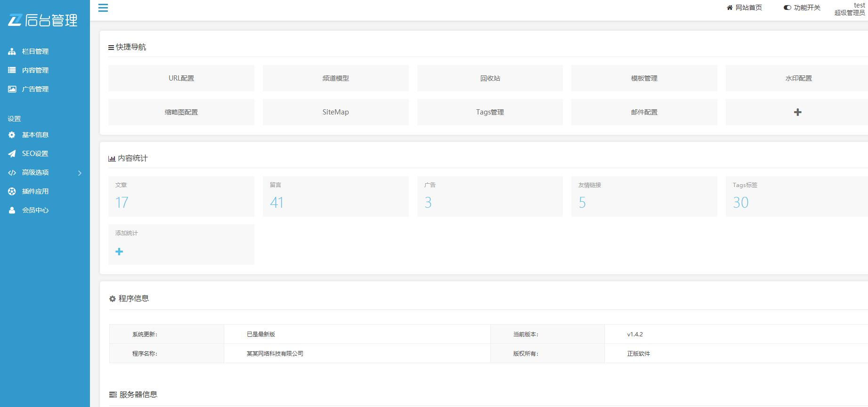
Task: Click the sitemap icon beside 栏目管理
Action: [12, 51]
